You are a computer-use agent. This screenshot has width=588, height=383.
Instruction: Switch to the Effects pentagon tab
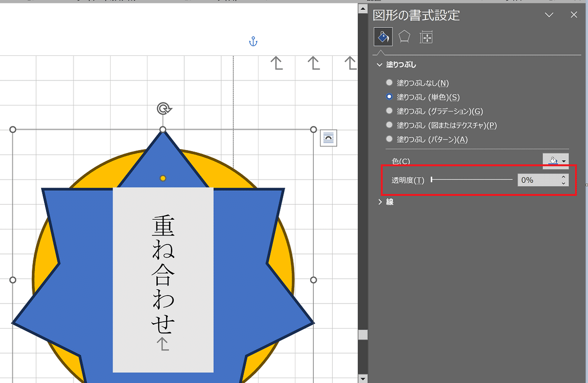[404, 37]
